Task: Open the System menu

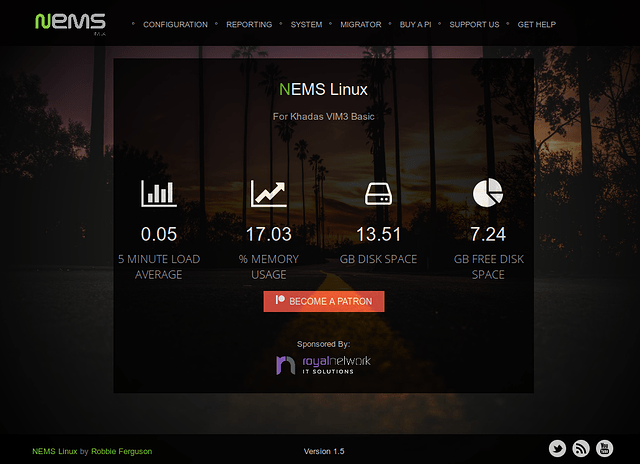Action: pyautogui.click(x=307, y=24)
